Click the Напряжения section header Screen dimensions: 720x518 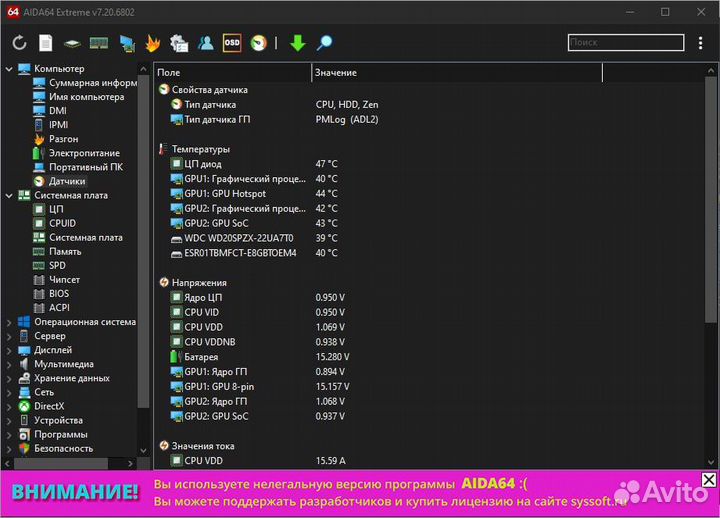point(199,283)
